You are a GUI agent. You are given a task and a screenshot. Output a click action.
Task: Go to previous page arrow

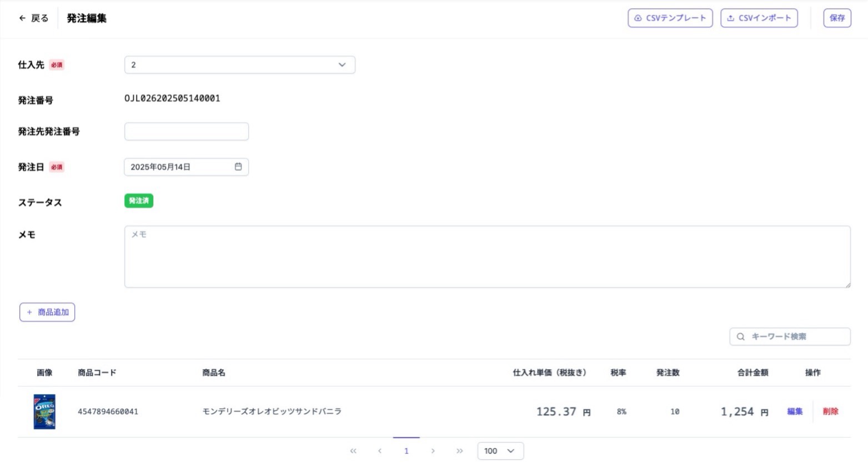point(380,451)
